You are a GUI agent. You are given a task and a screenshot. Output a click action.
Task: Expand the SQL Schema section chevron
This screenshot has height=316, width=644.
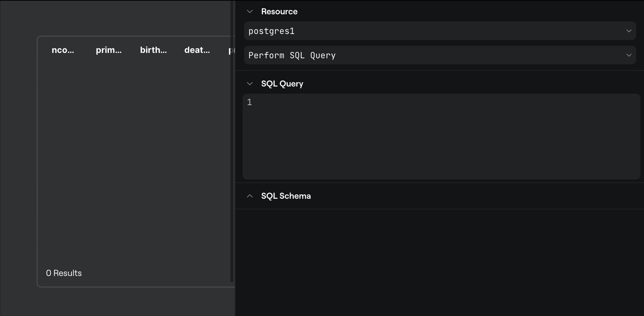pos(250,196)
